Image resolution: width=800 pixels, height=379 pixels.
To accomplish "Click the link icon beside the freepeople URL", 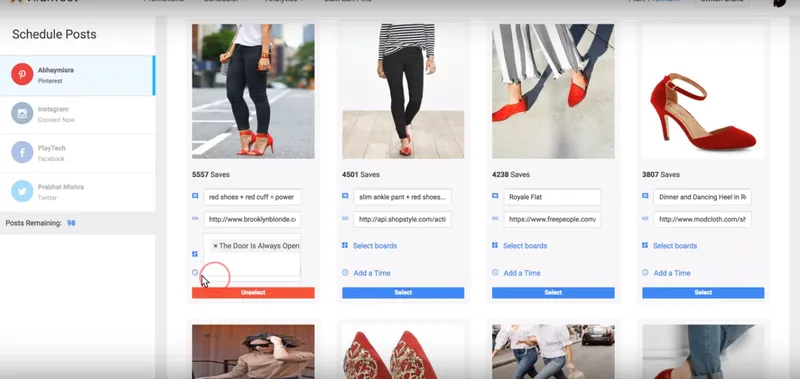I will [x=495, y=218].
